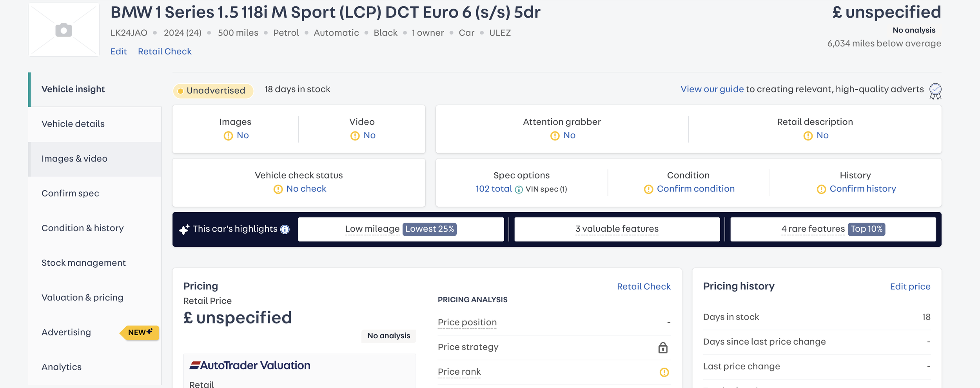Click the Attention grabber No link
This screenshot has width=980, height=388.
569,135
